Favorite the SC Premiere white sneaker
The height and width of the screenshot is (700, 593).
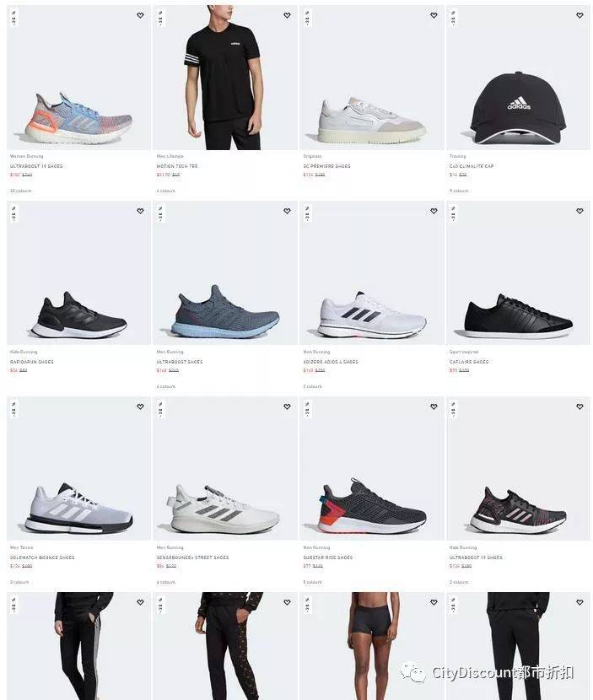coord(434,15)
